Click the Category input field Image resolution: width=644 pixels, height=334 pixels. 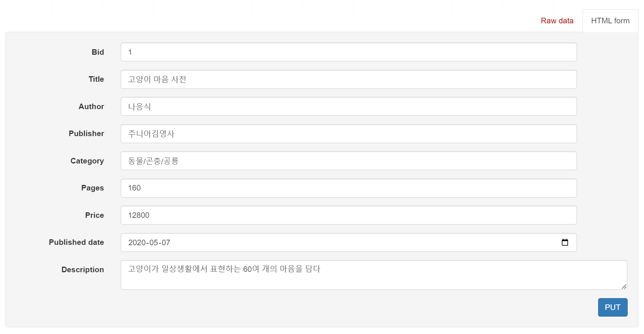point(348,161)
